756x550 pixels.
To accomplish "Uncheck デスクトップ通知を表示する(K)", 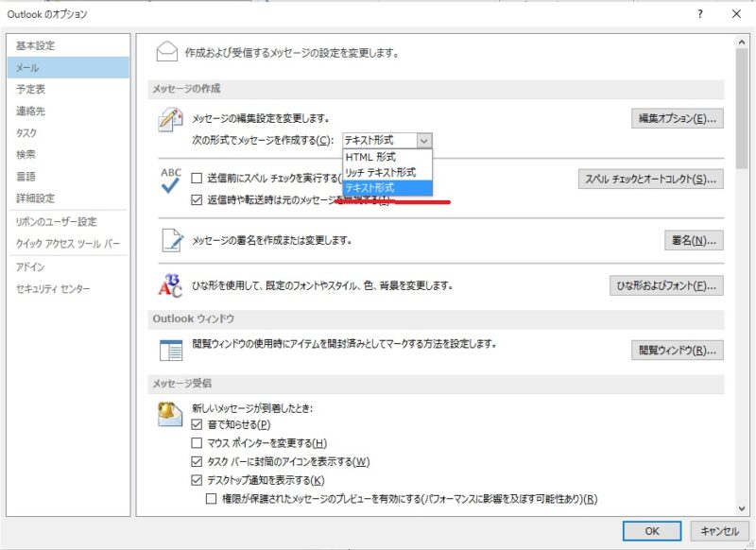I will point(197,480).
